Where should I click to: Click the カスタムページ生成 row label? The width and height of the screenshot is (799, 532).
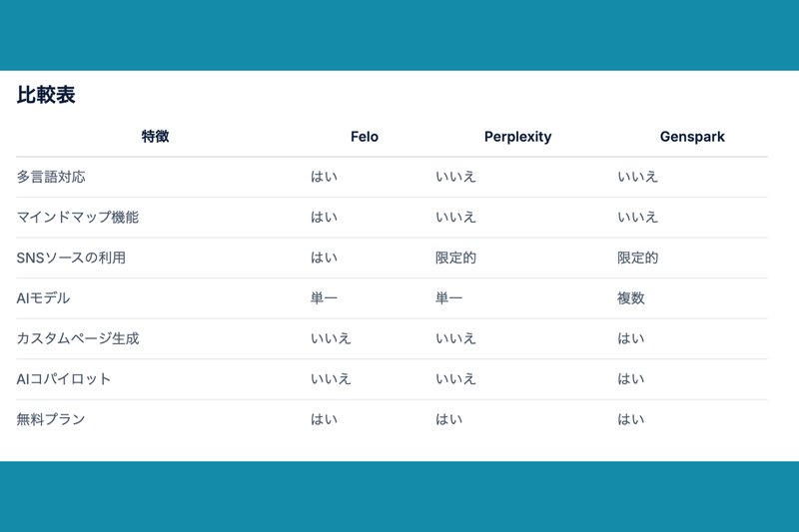click(78, 338)
